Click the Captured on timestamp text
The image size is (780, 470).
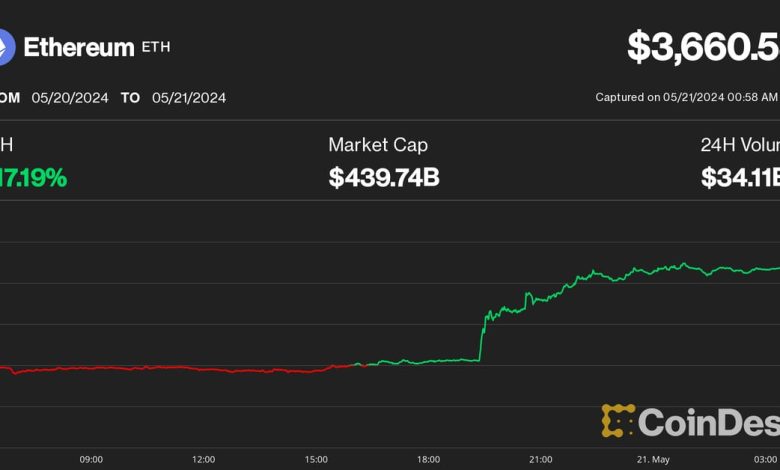tap(686, 98)
